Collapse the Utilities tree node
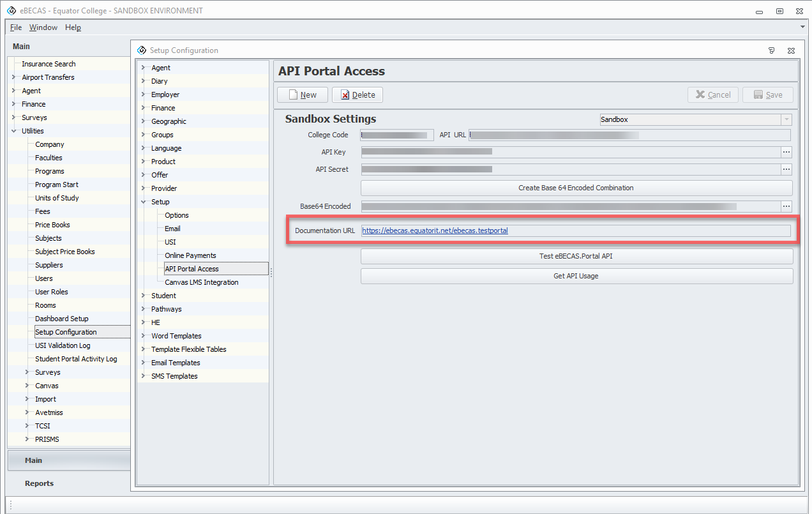Viewport: 812px width, 514px height. pyautogui.click(x=14, y=131)
